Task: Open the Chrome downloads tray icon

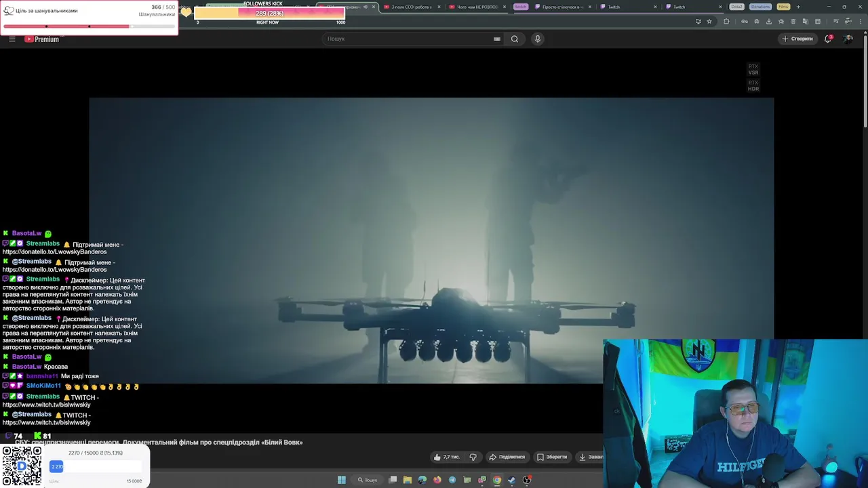Action: (x=769, y=21)
